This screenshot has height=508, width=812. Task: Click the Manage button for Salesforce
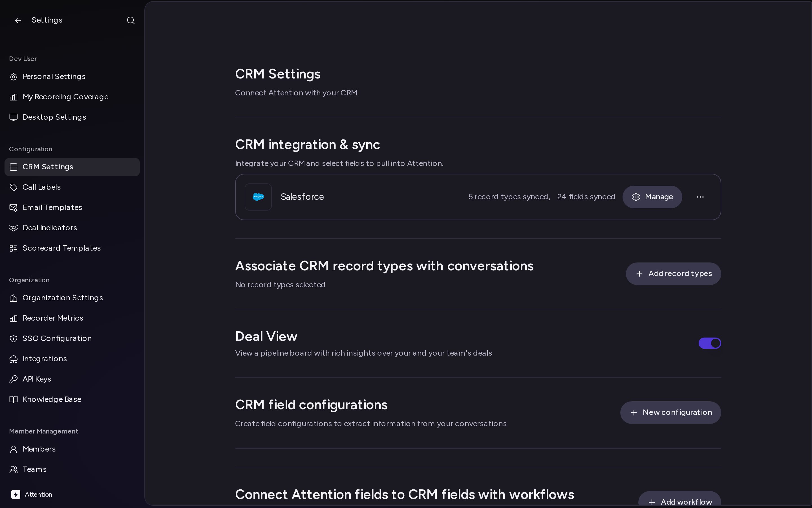(652, 197)
